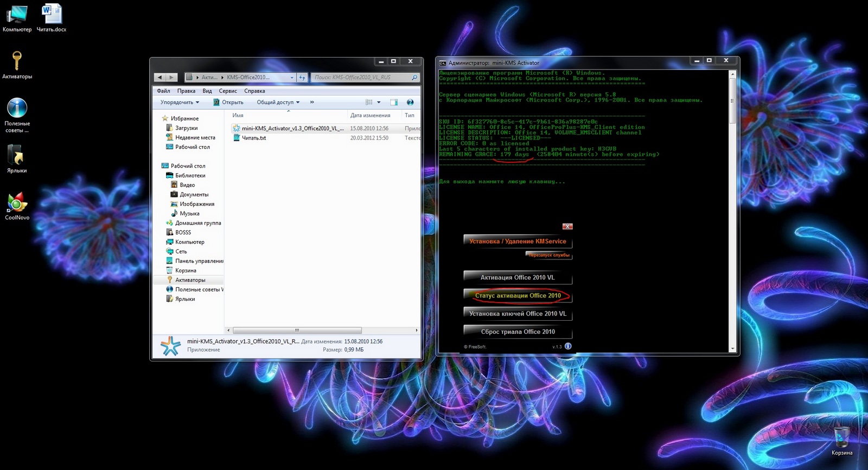The image size is (868, 470).
Task: Open the Сервис menu
Action: click(x=228, y=91)
